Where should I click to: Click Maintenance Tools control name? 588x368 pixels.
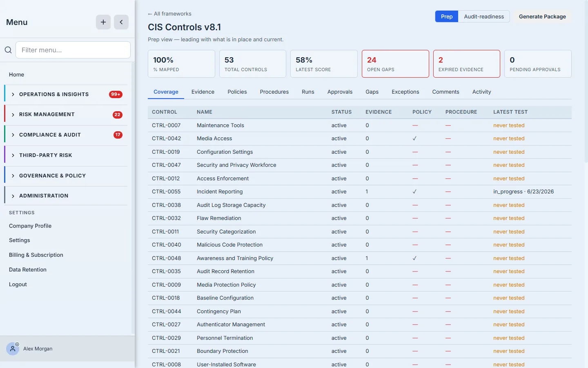pos(220,126)
